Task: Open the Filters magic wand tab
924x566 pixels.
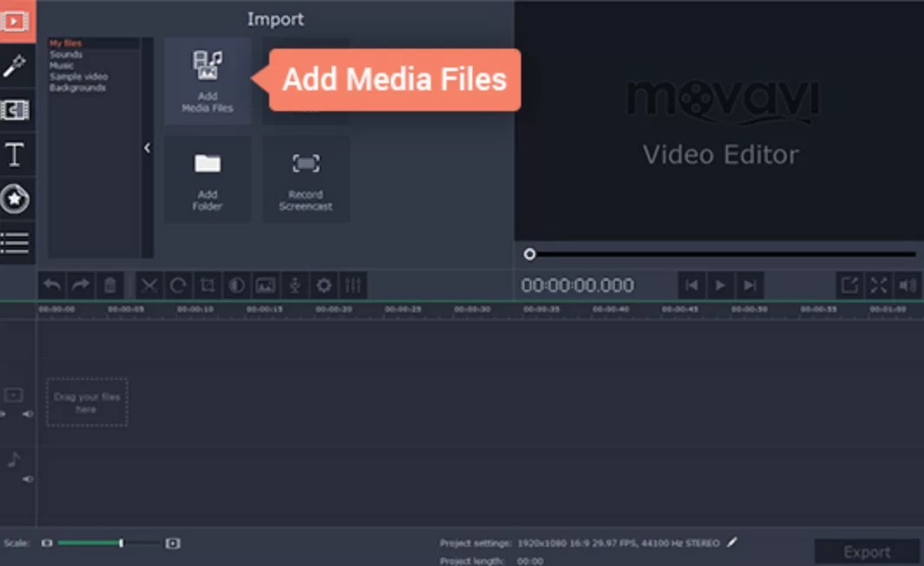Action: click(x=15, y=66)
